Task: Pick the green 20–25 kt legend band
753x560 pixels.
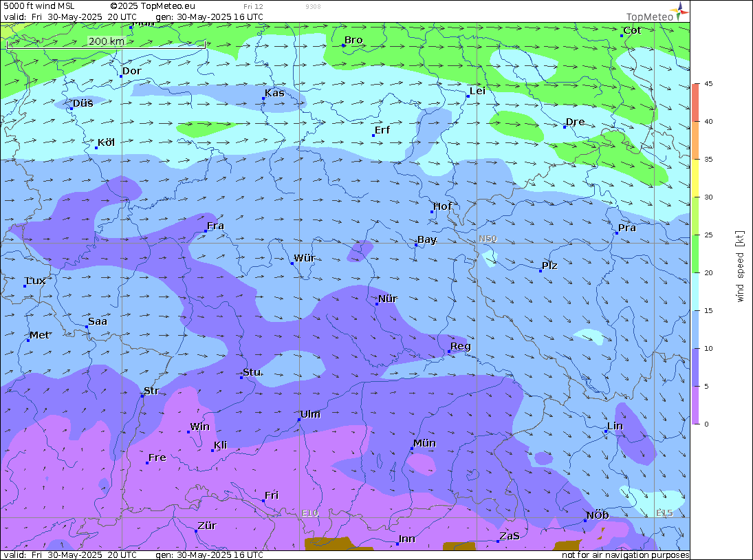Action: click(696, 254)
